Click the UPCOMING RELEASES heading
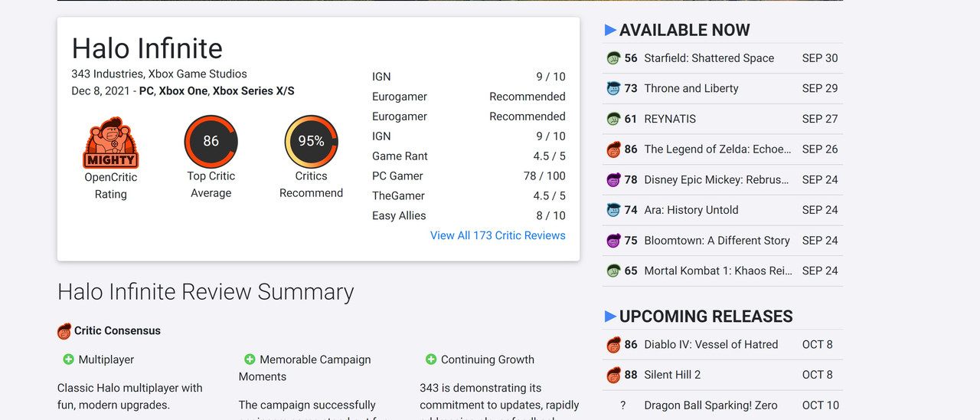Image resolution: width=980 pixels, height=420 pixels. pyautogui.click(x=706, y=317)
